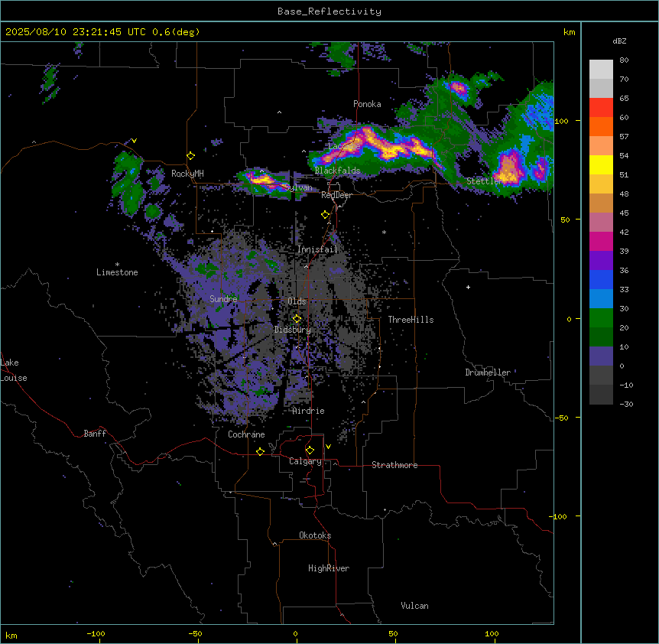Click the Stettler city label
This screenshot has height=644, width=659.
click(484, 181)
